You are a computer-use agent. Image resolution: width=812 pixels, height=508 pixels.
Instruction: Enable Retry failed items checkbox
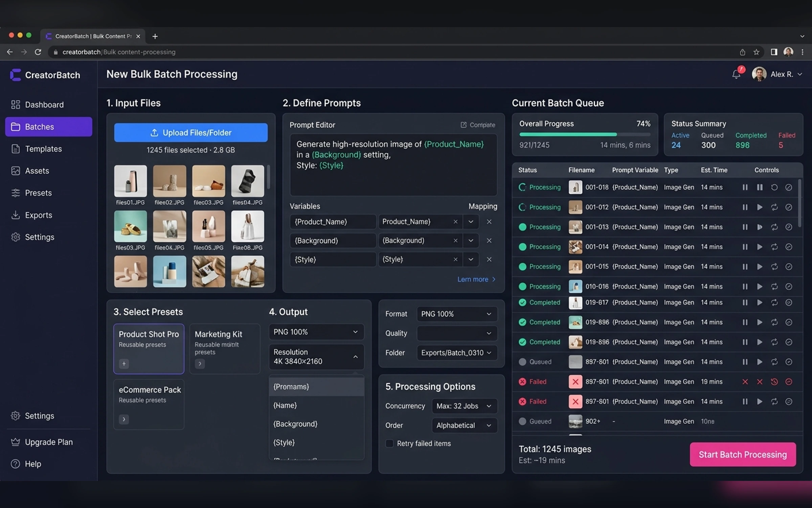389,443
